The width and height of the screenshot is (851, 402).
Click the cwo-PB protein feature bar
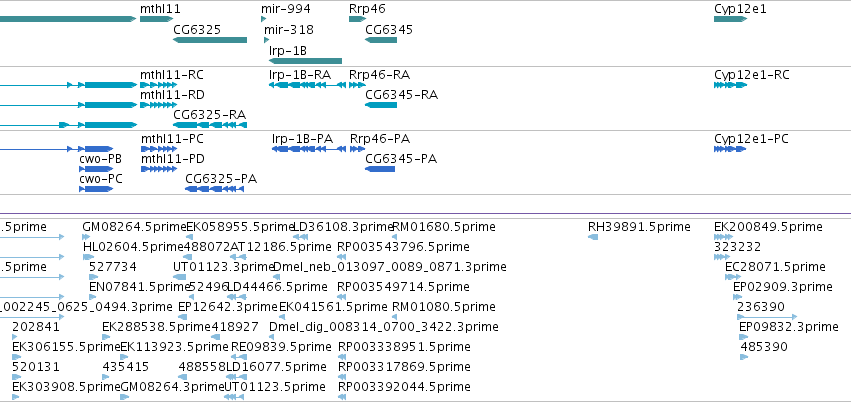click(x=96, y=169)
